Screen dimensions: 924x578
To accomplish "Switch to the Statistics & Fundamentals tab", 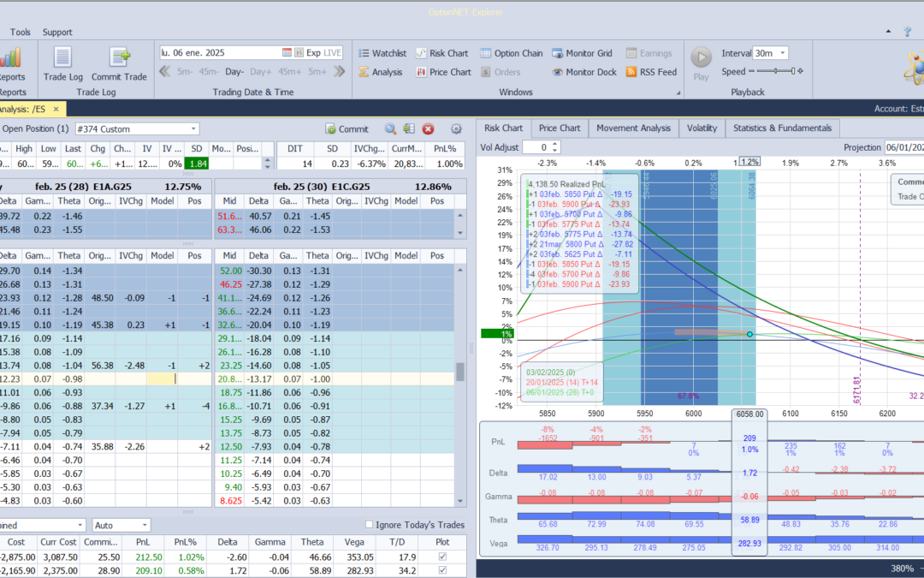I will 783,128.
